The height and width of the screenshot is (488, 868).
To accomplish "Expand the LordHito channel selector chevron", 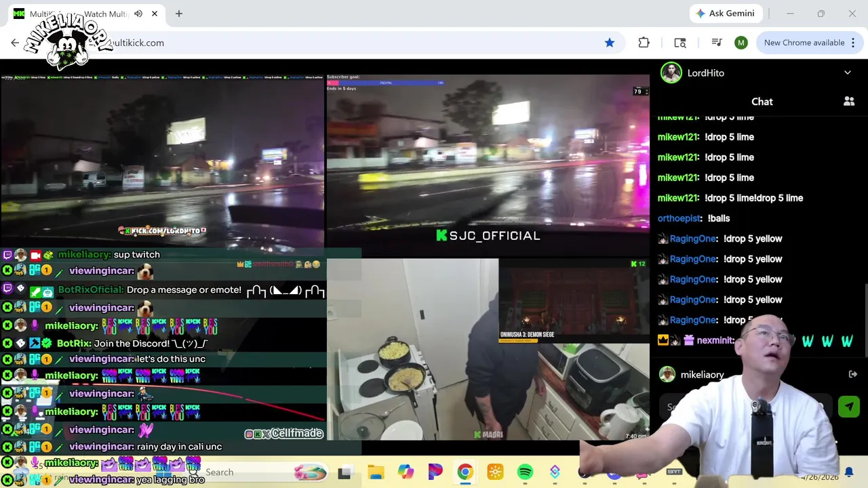I will pyautogui.click(x=848, y=73).
